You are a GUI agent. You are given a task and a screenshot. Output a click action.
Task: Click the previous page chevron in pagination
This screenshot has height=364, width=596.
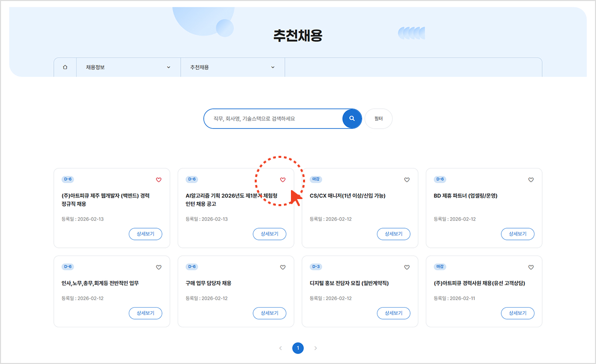coord(280,348)
